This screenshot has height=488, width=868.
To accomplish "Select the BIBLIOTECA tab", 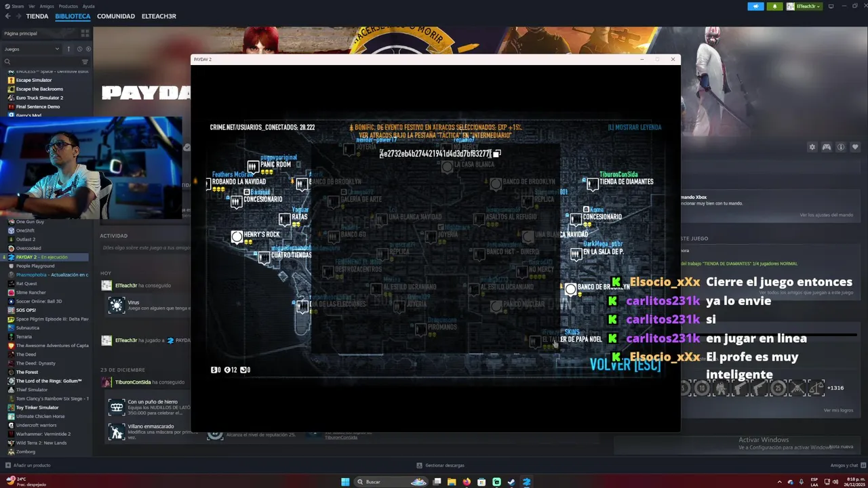I will pyautogui.click(x=73, y=16).
